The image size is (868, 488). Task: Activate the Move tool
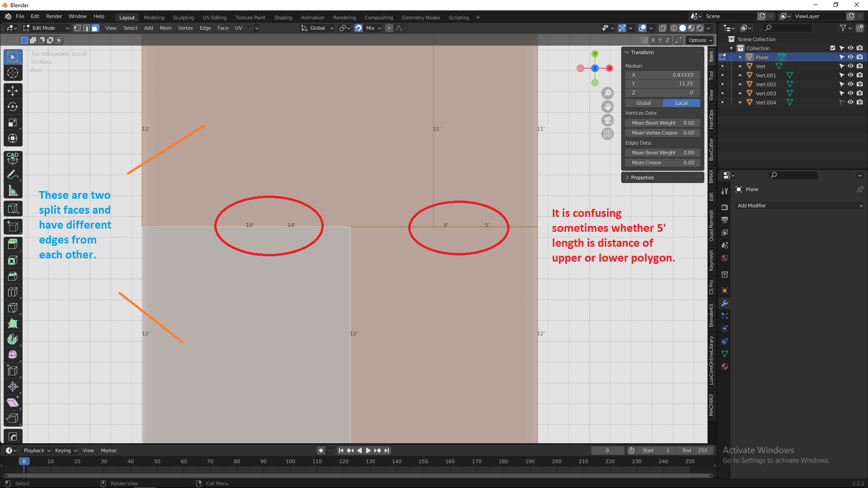tap(13, 91)
